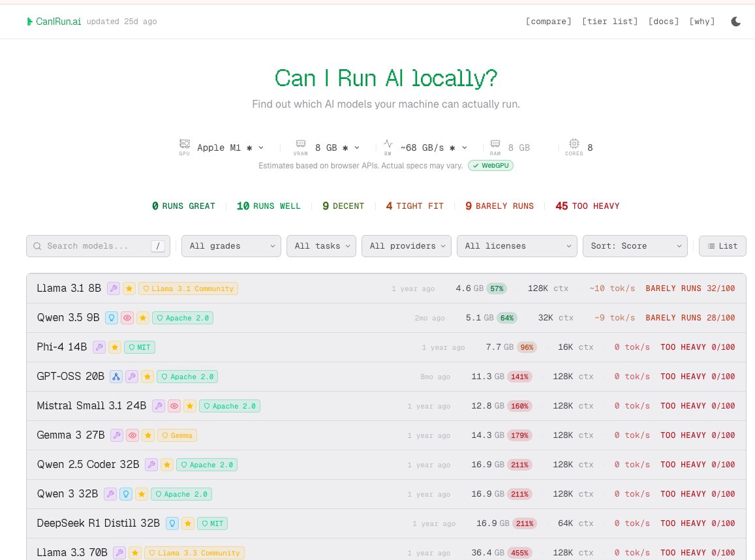Screen dimensions: 755x560
Task: Click the Gemma license badge
Action: 177,435
